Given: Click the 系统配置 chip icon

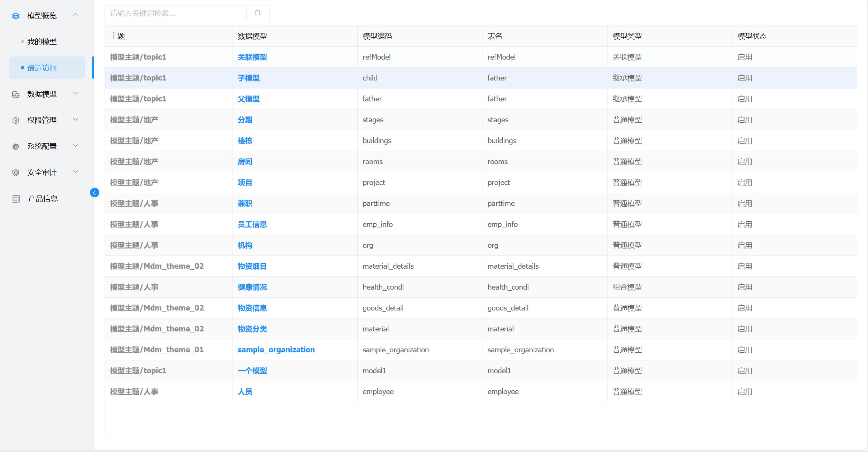Looking at the screenshot, I should click(16, 147).
